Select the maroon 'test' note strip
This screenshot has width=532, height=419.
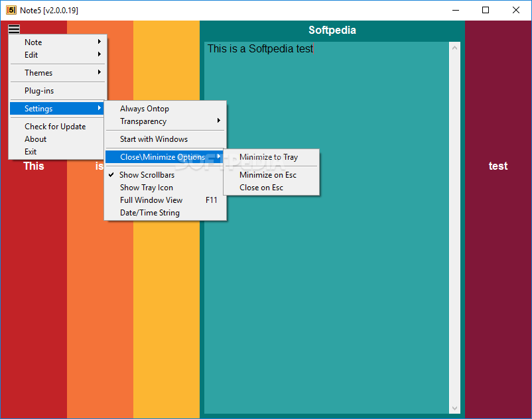(x=498, y=219)
